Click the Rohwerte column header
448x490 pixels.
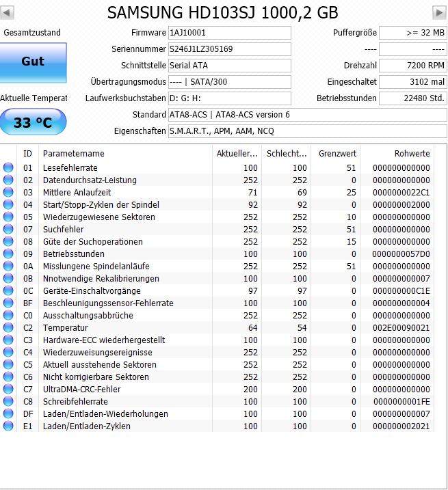point(397,154)
